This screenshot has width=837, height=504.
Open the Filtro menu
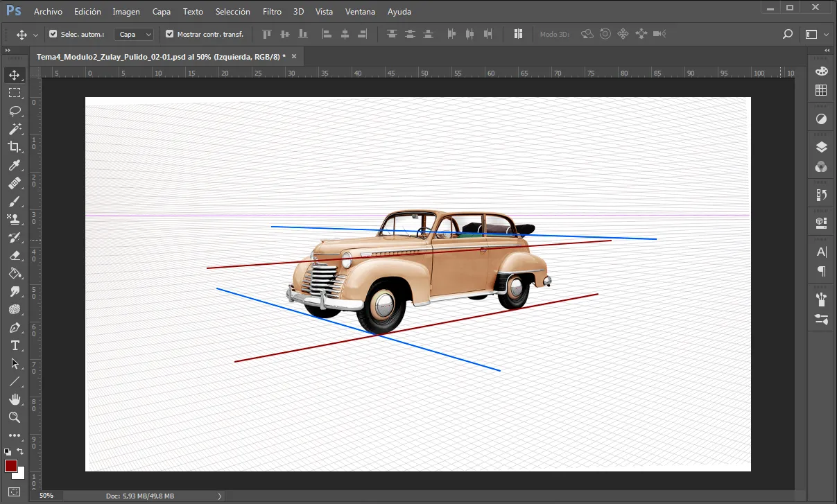pyautogui.click(x=273, y=12)
